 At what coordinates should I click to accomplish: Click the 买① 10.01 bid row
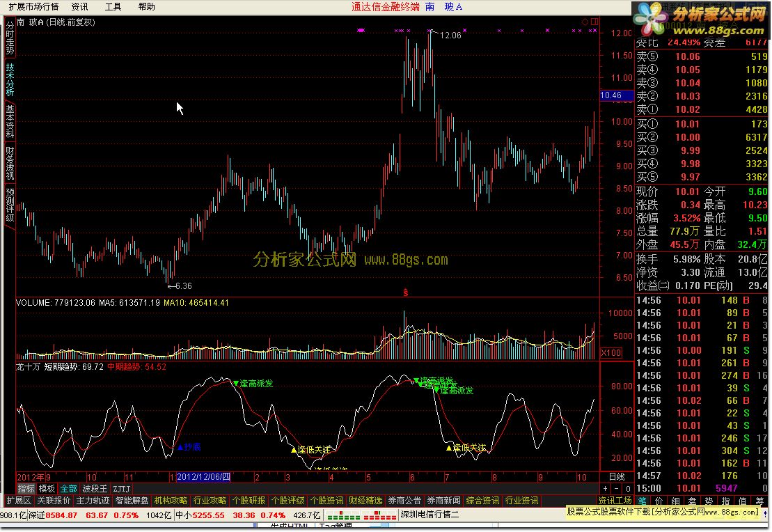(x=702, y=124)
